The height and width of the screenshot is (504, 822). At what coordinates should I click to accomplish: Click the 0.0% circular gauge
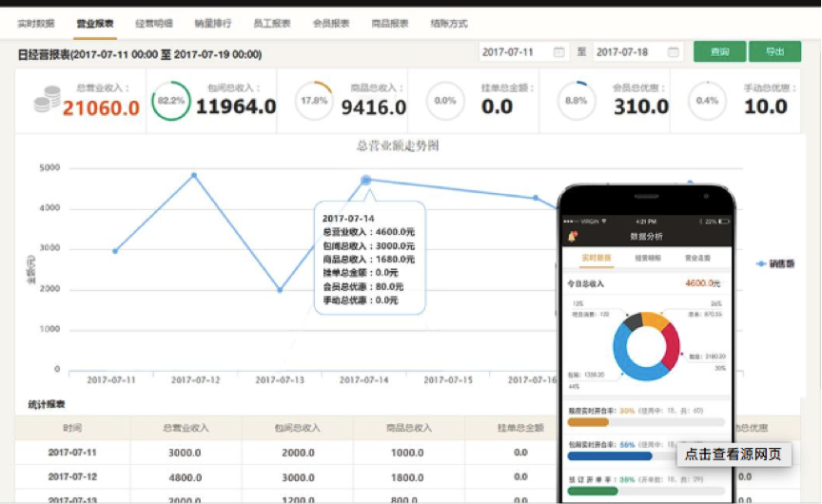pos(445,101)
